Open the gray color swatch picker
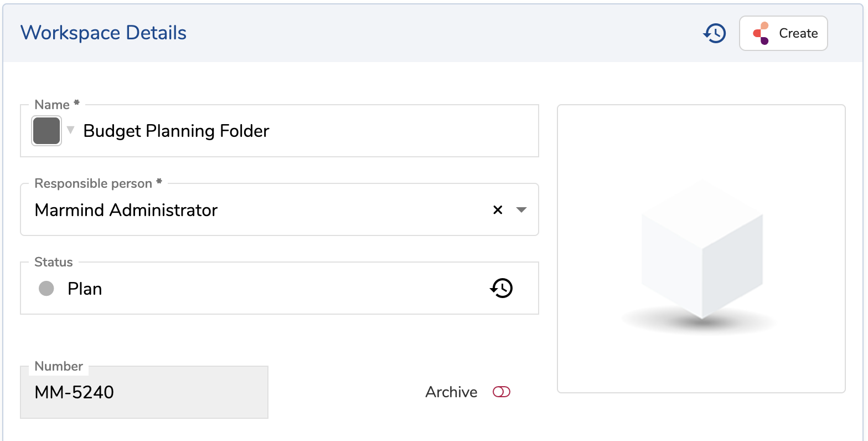The height and width of the screenshot is (441, 868). [46, 131]
